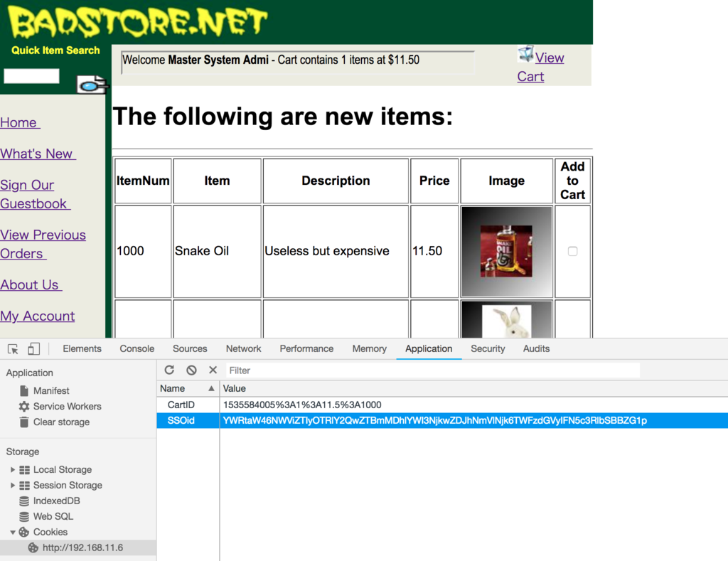Switch to the Console tab in DevTools

(x=136, y=348)
